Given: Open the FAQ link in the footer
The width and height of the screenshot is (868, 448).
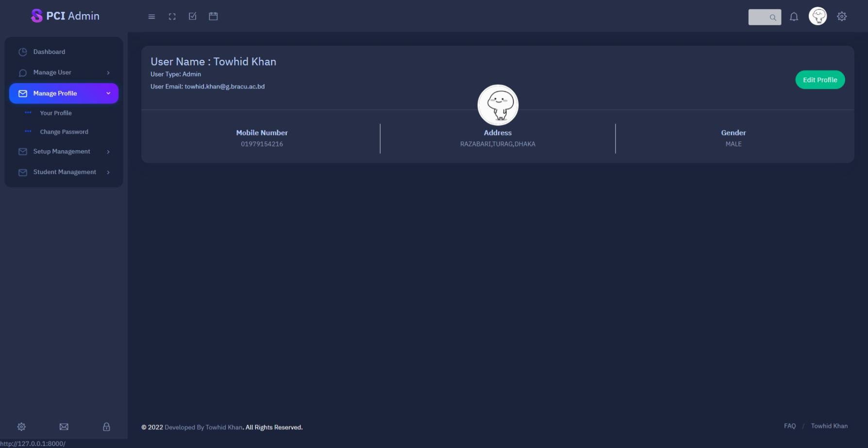Looking at the screenshot, I should [x=789, y=426].
